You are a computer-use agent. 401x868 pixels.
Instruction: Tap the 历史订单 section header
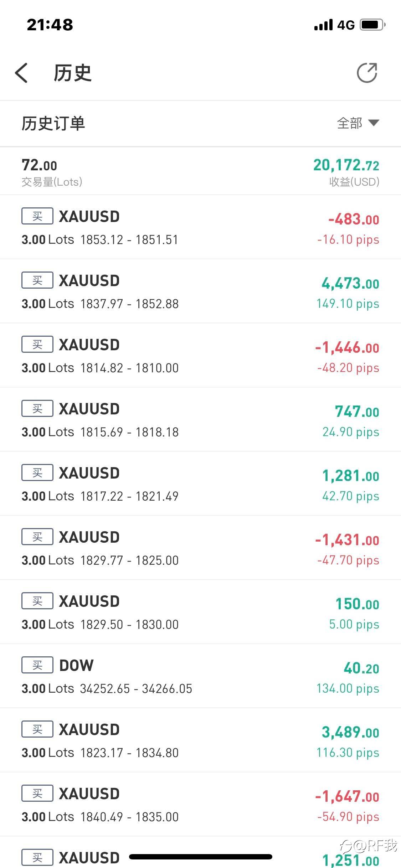coord(53,124)
